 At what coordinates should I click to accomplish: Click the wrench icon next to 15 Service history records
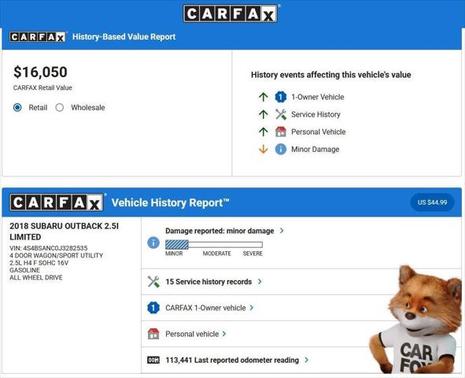[153, 282]
